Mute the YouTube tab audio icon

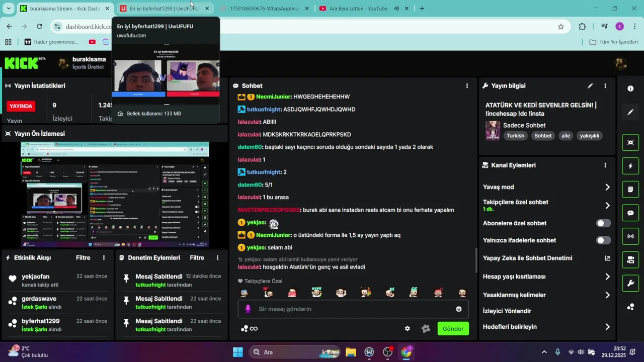point(396,9)
